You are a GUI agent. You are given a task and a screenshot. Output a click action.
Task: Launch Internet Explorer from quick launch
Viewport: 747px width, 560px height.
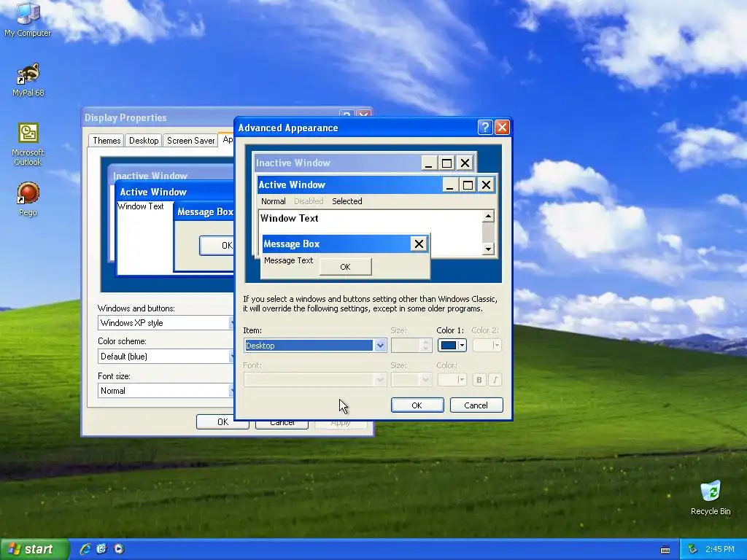click(85, 549)
